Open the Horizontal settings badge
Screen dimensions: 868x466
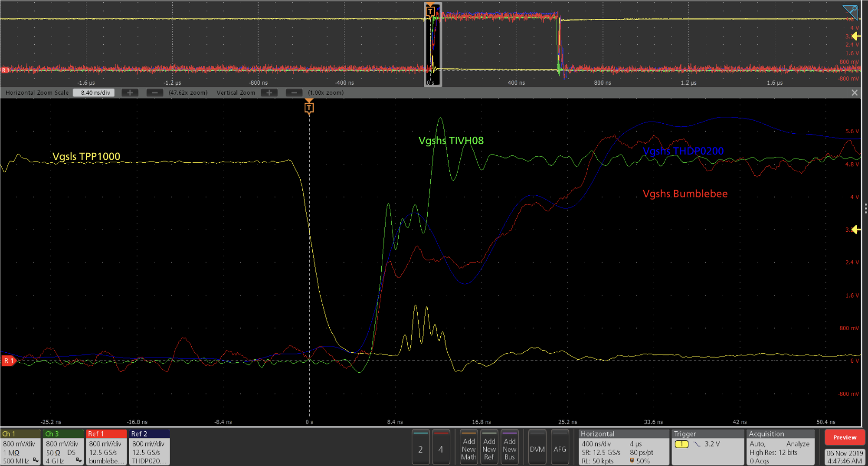(624, 447)
